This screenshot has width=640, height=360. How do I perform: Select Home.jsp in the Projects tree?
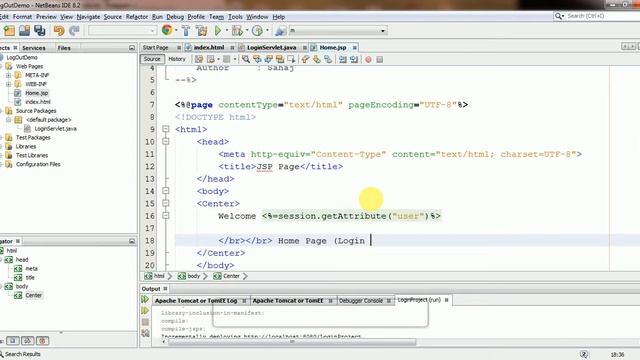36,93
